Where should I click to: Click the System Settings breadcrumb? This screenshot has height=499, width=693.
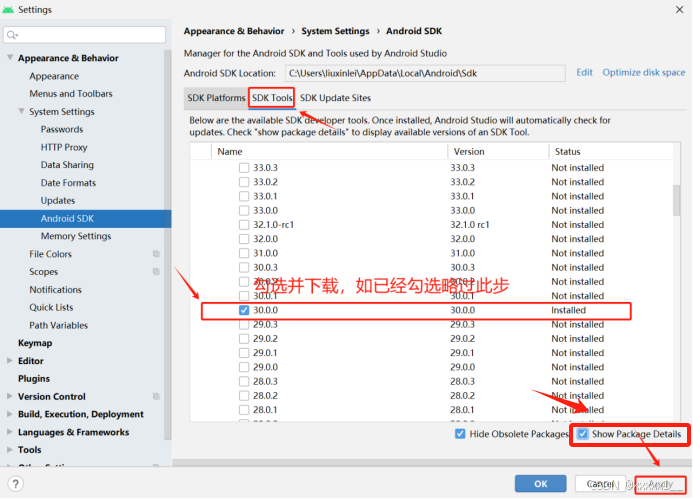click(335, 31)
